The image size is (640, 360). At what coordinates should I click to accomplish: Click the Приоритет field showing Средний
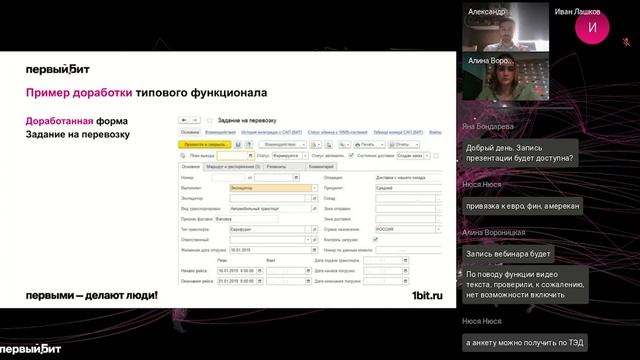408,188
